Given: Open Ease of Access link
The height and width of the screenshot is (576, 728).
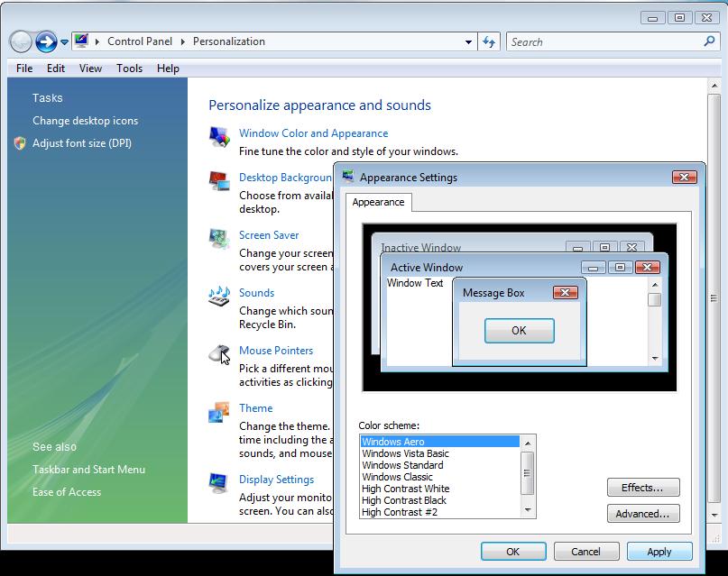Looking at the screenshot, I should [x=67, y=492].
